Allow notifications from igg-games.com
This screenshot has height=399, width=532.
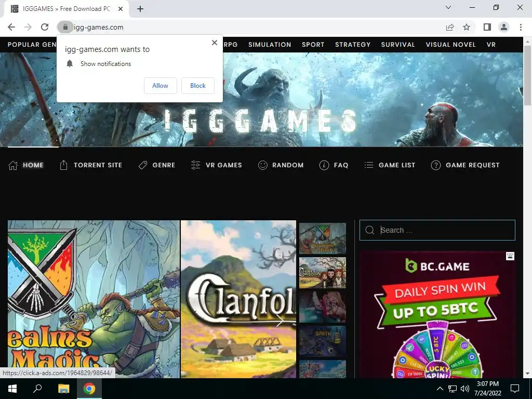coord(160,86)
